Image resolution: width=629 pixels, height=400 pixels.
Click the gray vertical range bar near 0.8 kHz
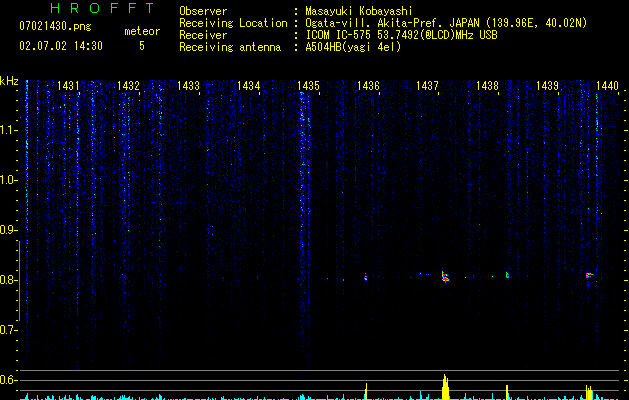point(19,280)
